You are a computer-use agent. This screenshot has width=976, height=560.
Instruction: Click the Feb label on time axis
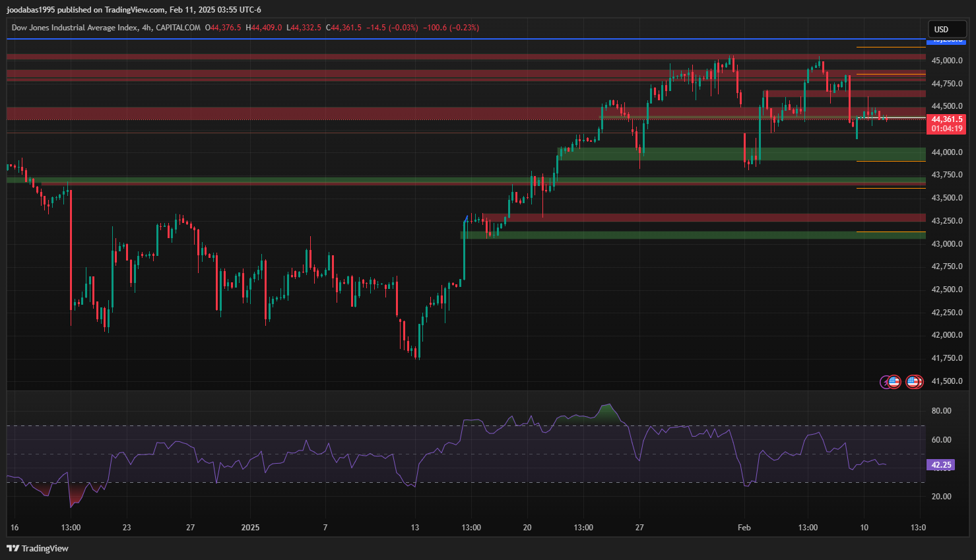point(744,528)
